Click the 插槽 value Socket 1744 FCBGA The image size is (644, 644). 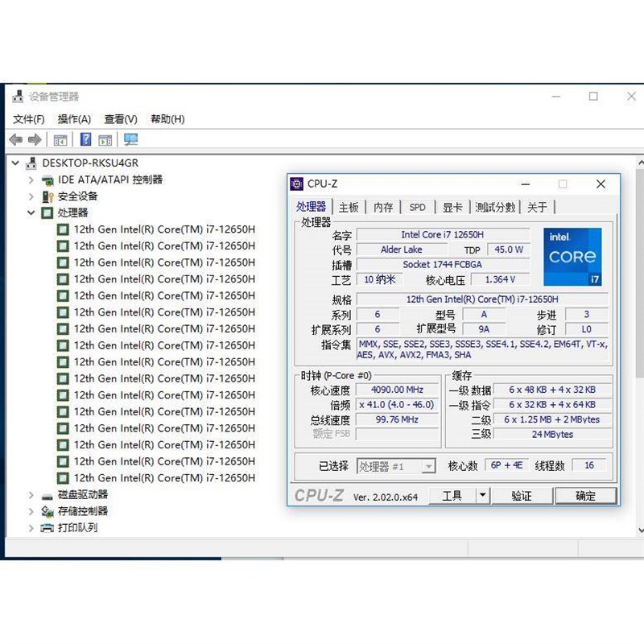[443, 265]
